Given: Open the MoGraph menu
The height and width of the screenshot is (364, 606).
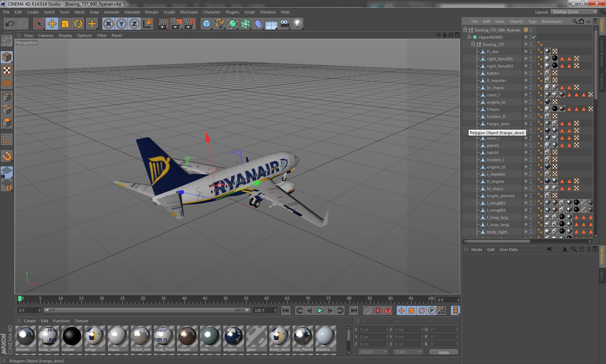Looking at the screenshot, I should tap(189, 12).
